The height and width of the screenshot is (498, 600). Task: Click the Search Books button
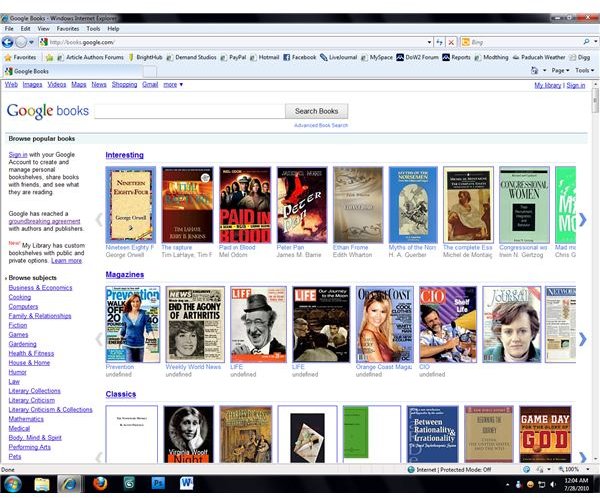pos(316,111)
